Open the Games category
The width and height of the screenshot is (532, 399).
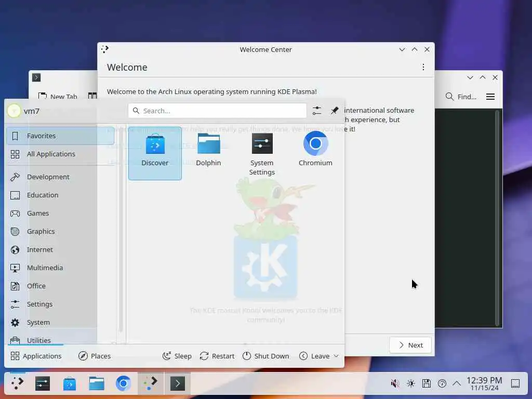60,214
